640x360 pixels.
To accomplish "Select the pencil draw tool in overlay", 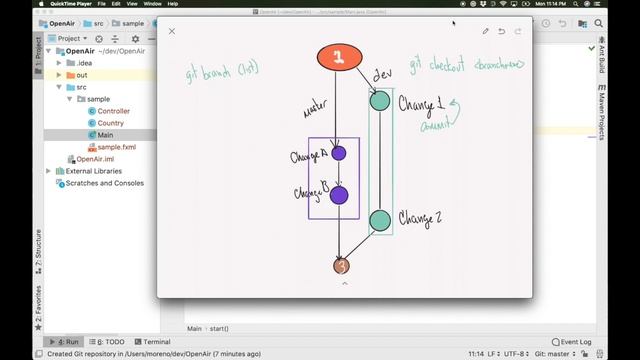I will (485, 31).
